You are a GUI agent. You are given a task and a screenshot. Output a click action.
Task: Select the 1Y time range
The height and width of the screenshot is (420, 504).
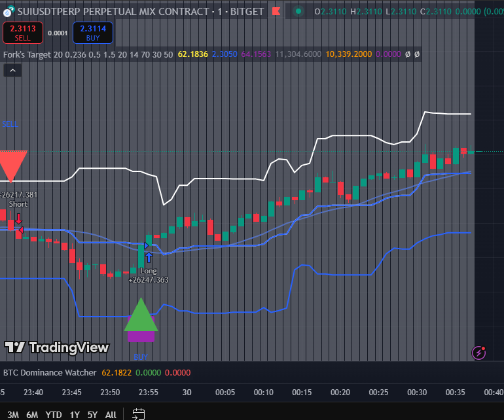click(x=75, y=415)
